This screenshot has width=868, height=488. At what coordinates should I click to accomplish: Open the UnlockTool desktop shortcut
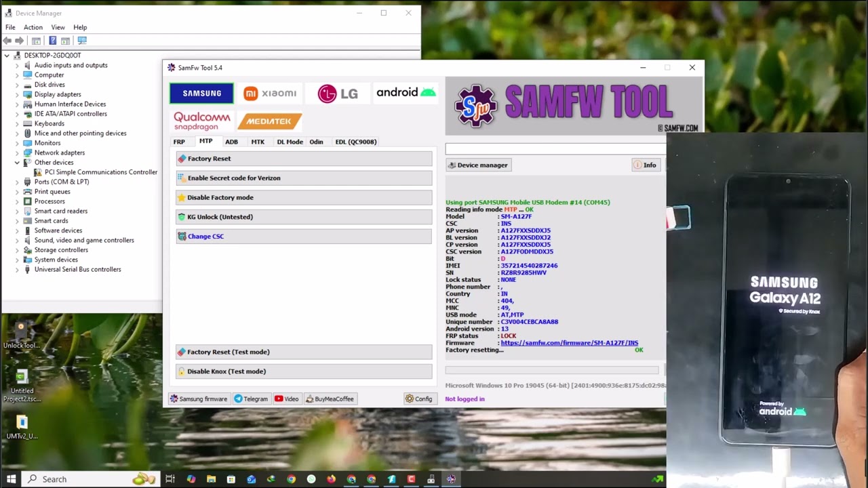22,335
